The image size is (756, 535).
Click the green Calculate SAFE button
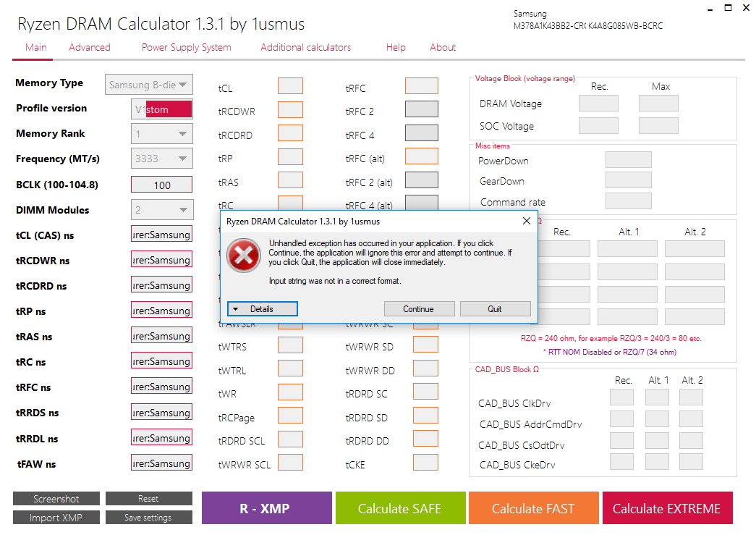pyautogui.click(x=400, y=508)
